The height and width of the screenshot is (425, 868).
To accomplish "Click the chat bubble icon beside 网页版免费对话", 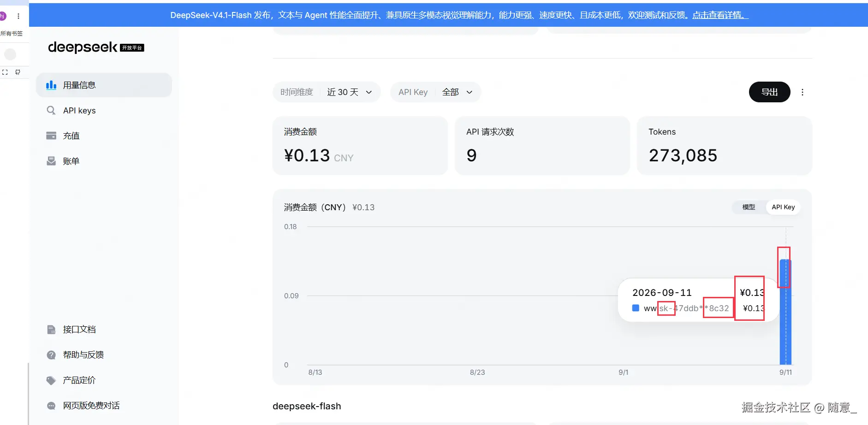I will pos(51,406).
